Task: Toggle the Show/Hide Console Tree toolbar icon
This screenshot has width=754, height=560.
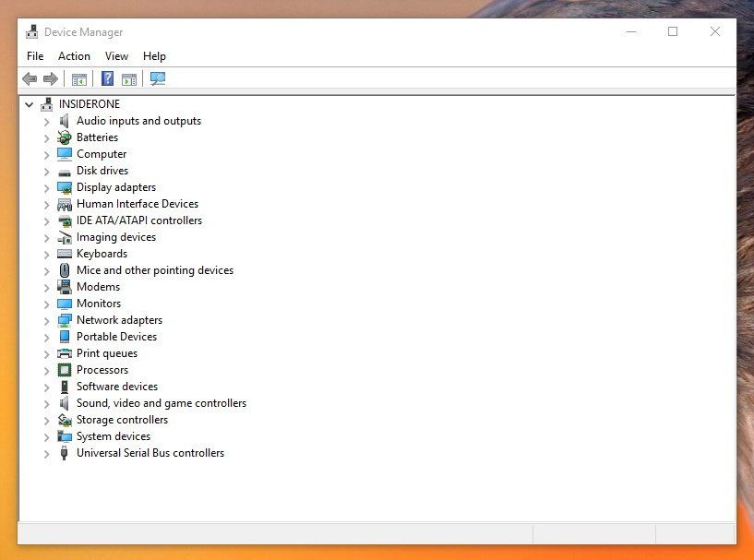Action: pos(79,78)
